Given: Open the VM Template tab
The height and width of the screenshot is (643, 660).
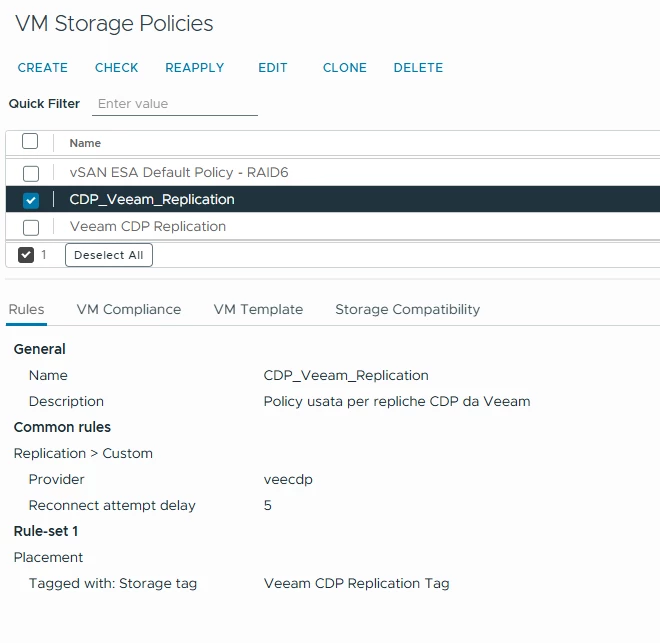Looking at the screenshot, I should pos(258,310).
